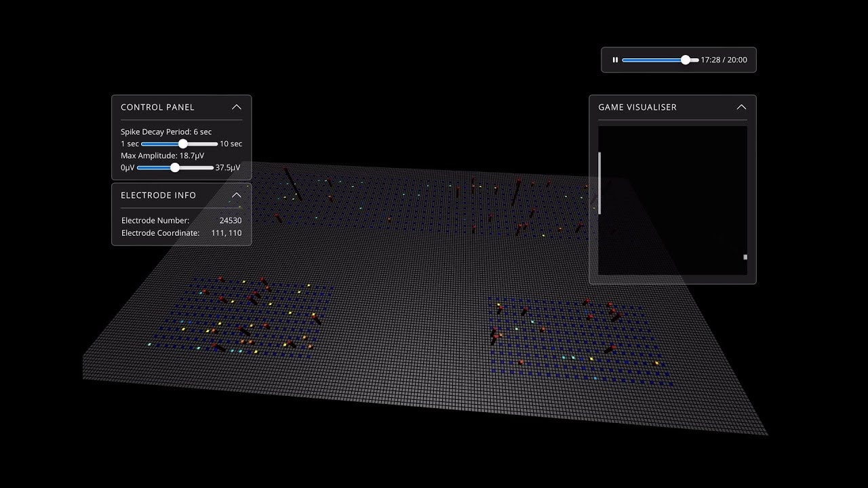
Task: Click the 1 sec minimum label
Action: [x=130, y=144]
